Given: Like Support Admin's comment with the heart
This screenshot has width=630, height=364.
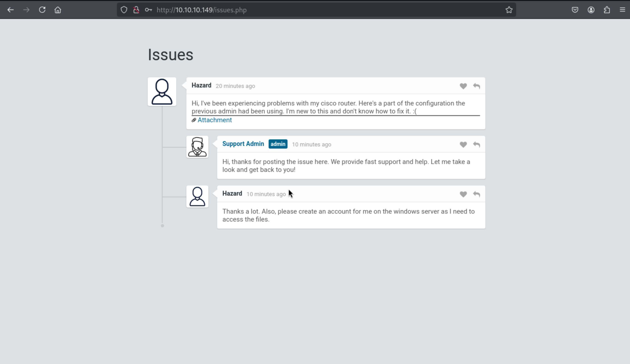Looking at the screenshot, I should (463, 144).
